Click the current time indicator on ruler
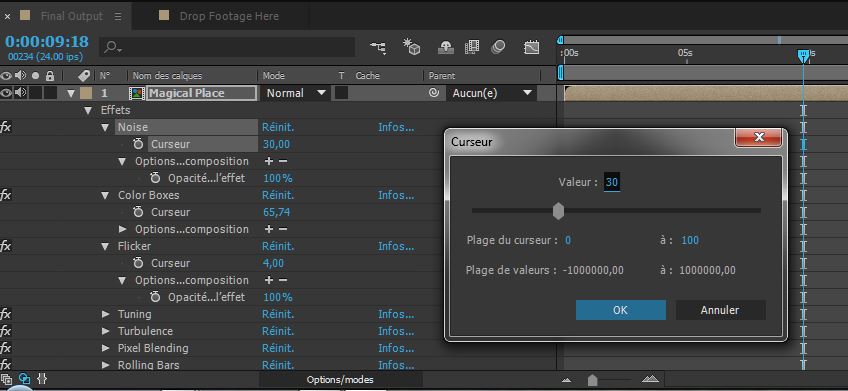The width and height of the screenshot is (848, 391). coord(804,55)
